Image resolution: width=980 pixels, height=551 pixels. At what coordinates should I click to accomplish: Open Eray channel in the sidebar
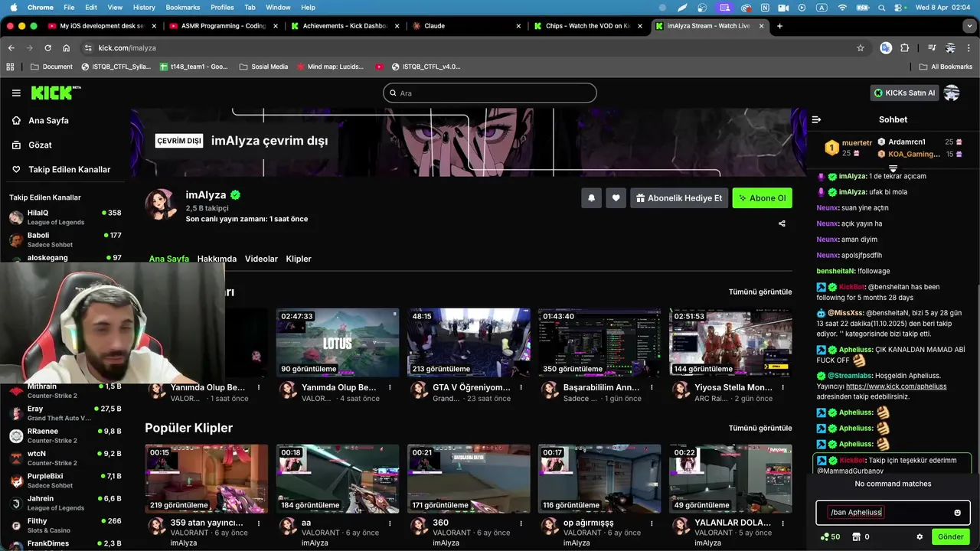coord(65,413)
